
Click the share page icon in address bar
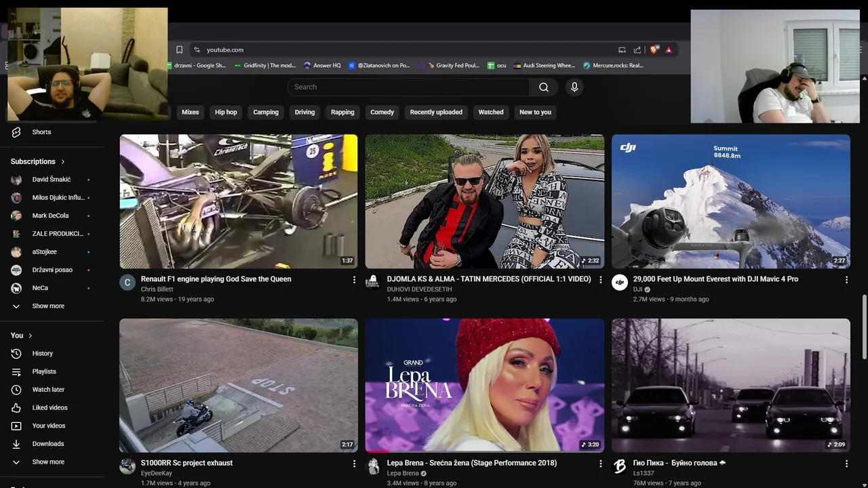pos(637,49)
